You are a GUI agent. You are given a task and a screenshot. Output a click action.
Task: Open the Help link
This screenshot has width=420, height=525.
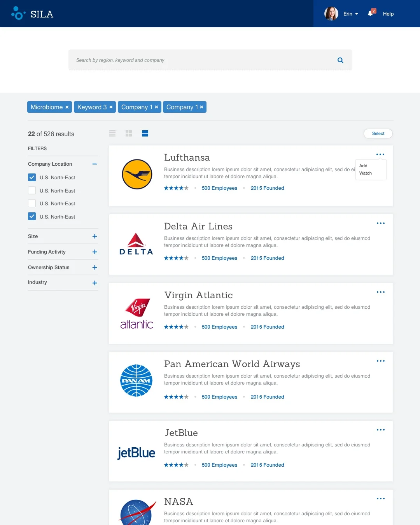[388, 14]
